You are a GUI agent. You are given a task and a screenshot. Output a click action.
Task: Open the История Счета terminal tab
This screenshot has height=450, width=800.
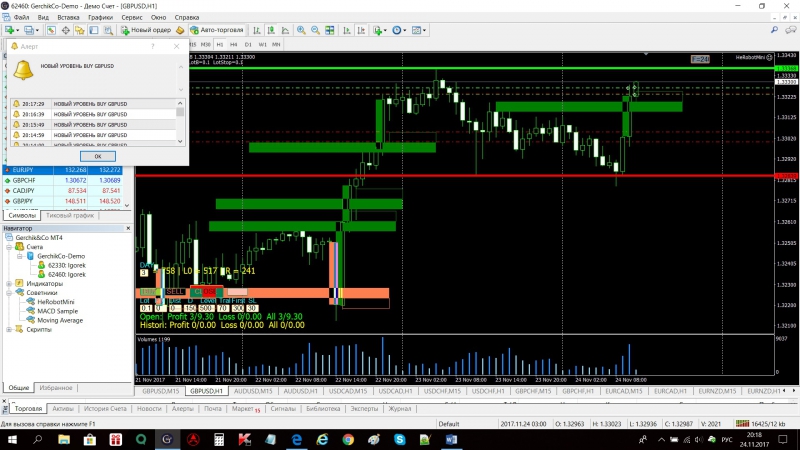105,409
